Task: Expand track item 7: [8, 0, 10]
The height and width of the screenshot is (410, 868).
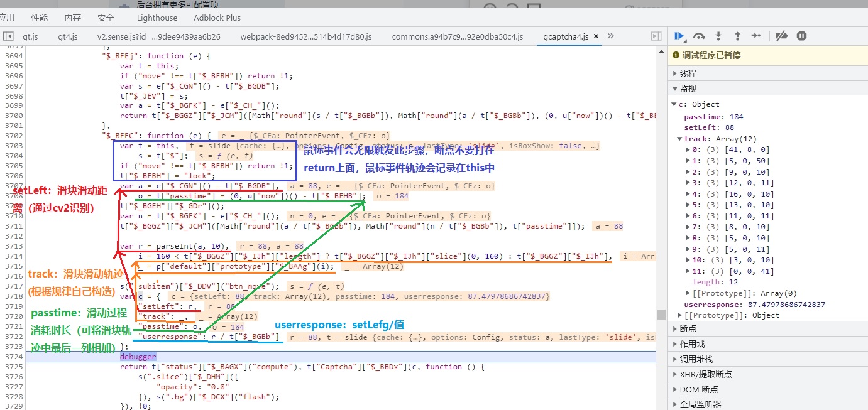Action: pos(688,227)
